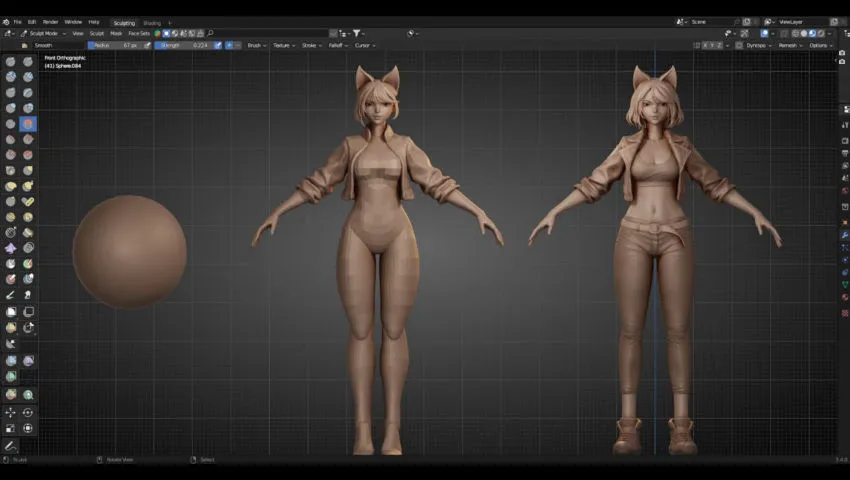The width and height of the screenshot is (850, 480).
Task: Toggle strength pen pressure sensitivity
Action: [x=218, y=46]
